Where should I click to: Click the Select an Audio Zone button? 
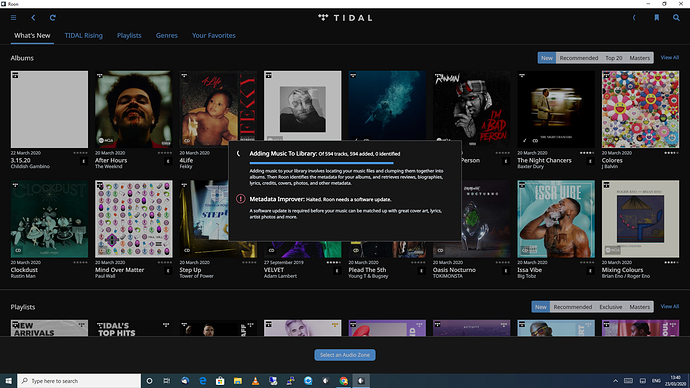345,355
